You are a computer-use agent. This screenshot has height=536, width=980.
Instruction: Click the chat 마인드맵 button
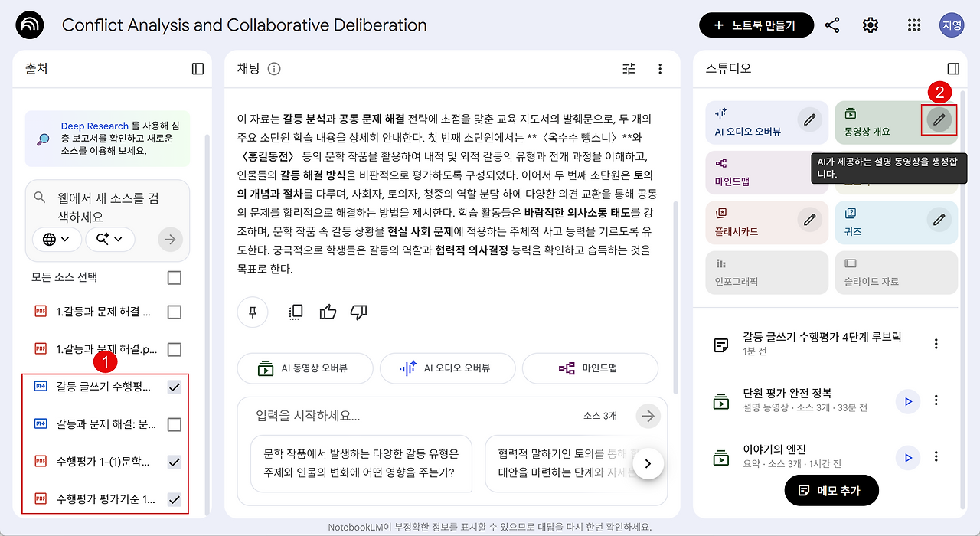click(x=590, y=368)
